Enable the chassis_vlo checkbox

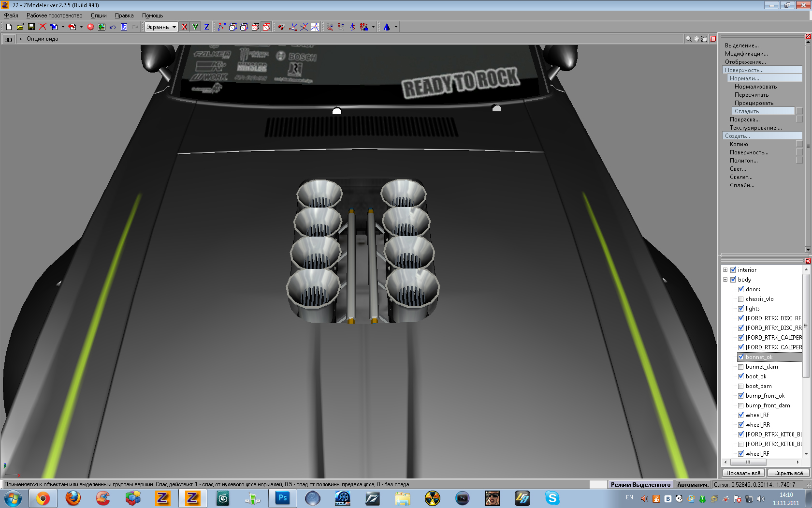741,299
